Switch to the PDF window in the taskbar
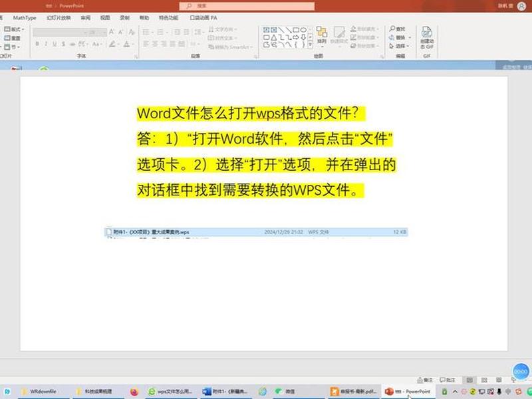The height and width of the screenshot is (399, 532). pos(354,392)
